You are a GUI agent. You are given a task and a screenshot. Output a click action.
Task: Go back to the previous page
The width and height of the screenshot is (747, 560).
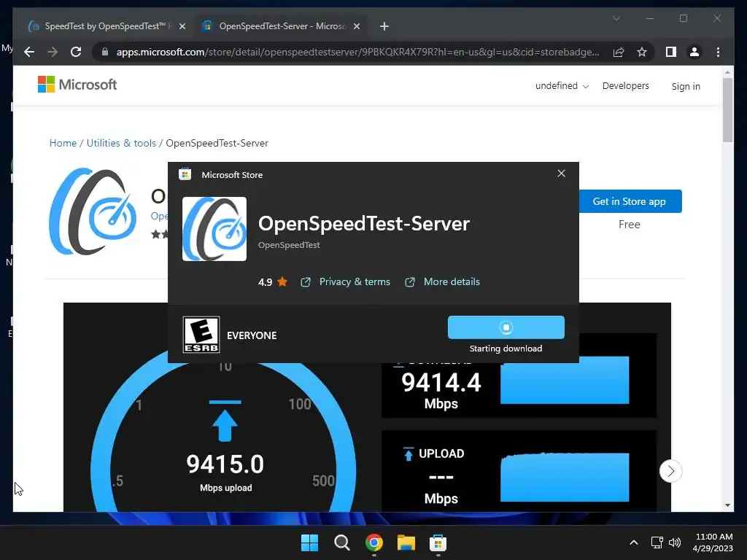point(29,52)
